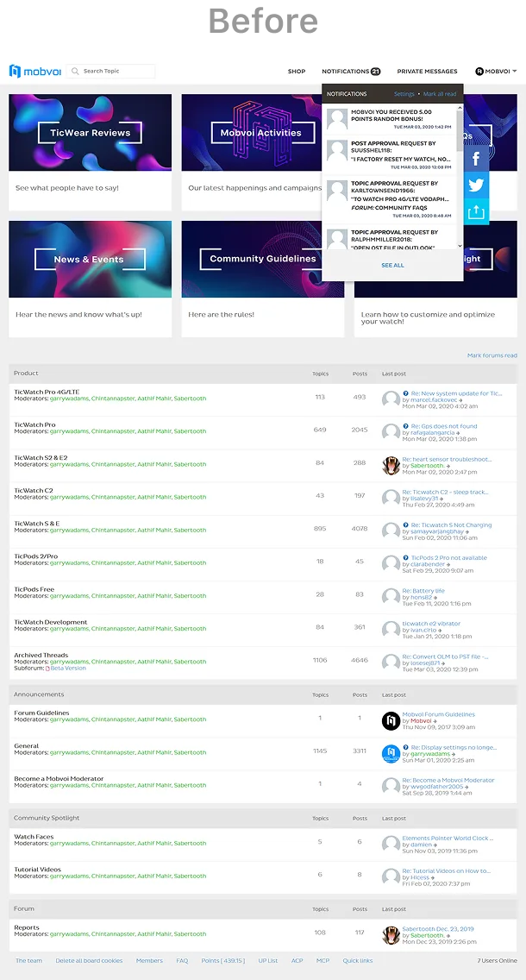This screenshot has width=526, height=980.
Task: Click avatar in TicWatch Pro 4G/LTE last post
Action: [391, 399]
